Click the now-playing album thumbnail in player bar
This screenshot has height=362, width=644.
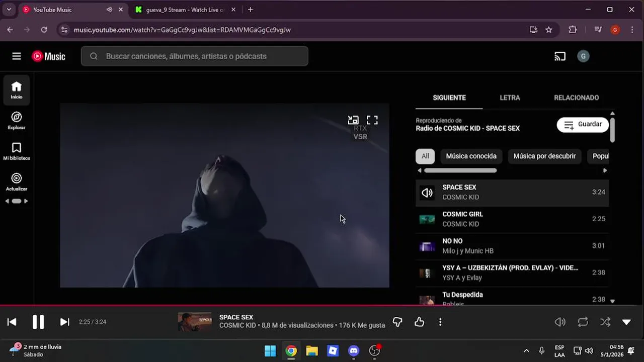(195, 322)
